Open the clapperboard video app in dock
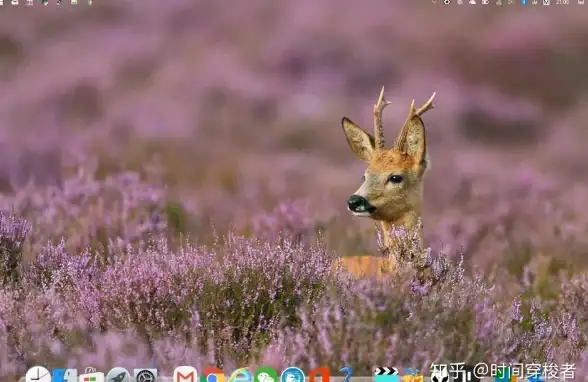Screen dimensions: 588x382 386,375
